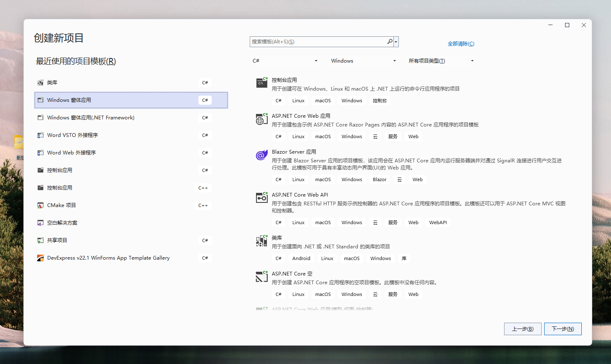611x364 pixels.
Task: Click the 全部清除 clear filters link
Action: coord(461,43)
